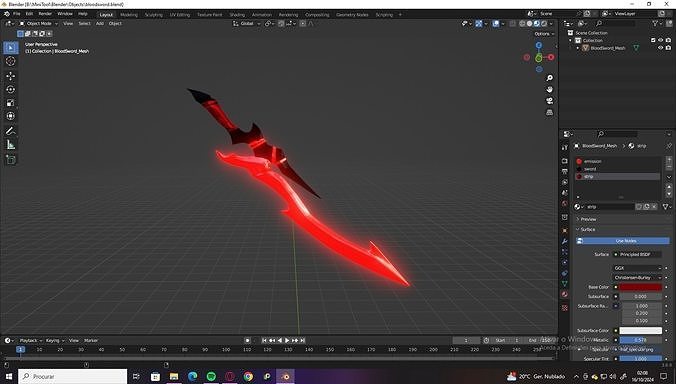Select the Add Cube tool
Screen dimensions: 676x384
(11, 159)
